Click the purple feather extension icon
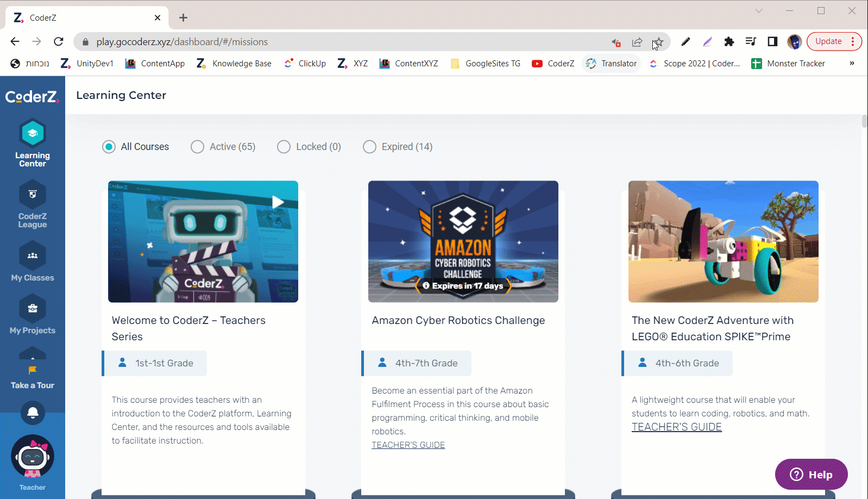The width and height of the screenshot is (868, 499). point(707,41)
